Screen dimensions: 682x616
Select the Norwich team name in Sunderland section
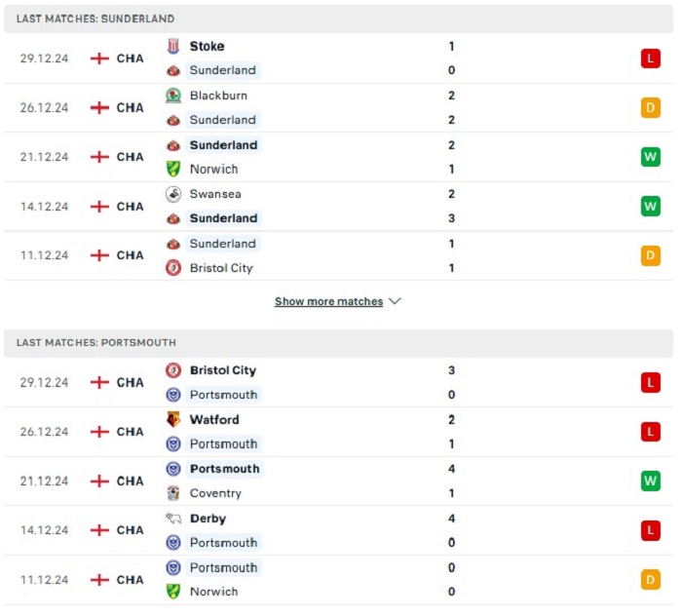click(x=214, y=170)
